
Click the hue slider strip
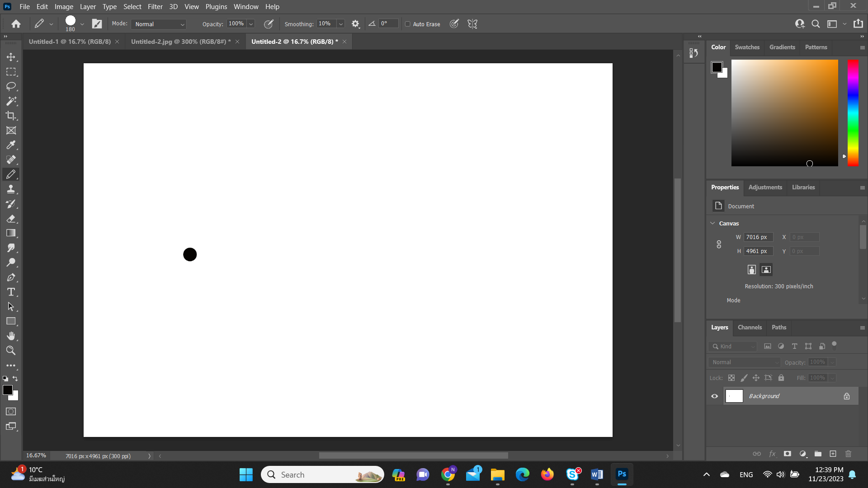(853, 113)
